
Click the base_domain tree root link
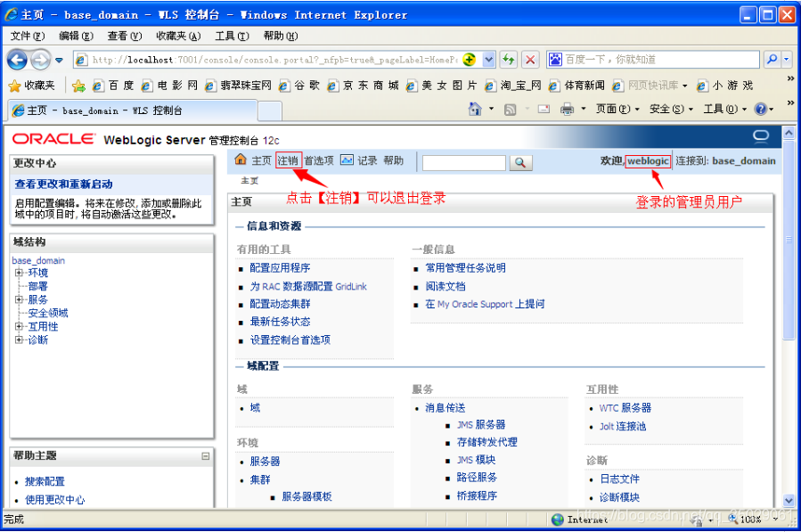pyautogui.click(x=38, y=260)
